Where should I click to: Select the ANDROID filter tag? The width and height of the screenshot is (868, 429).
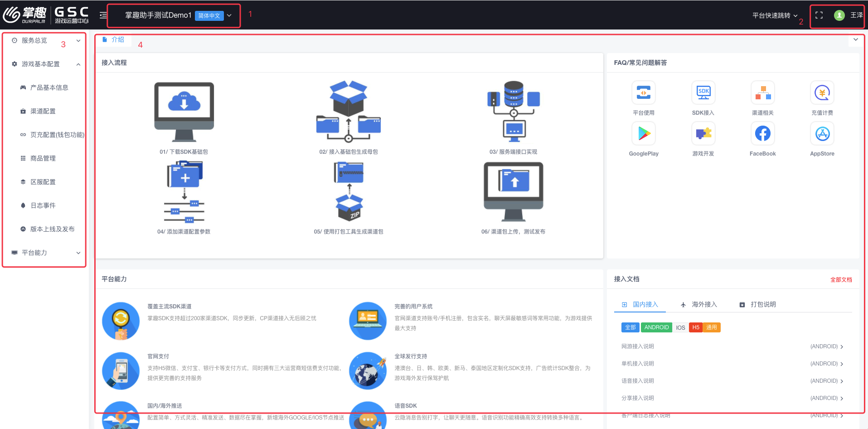[x=656, y=327]
